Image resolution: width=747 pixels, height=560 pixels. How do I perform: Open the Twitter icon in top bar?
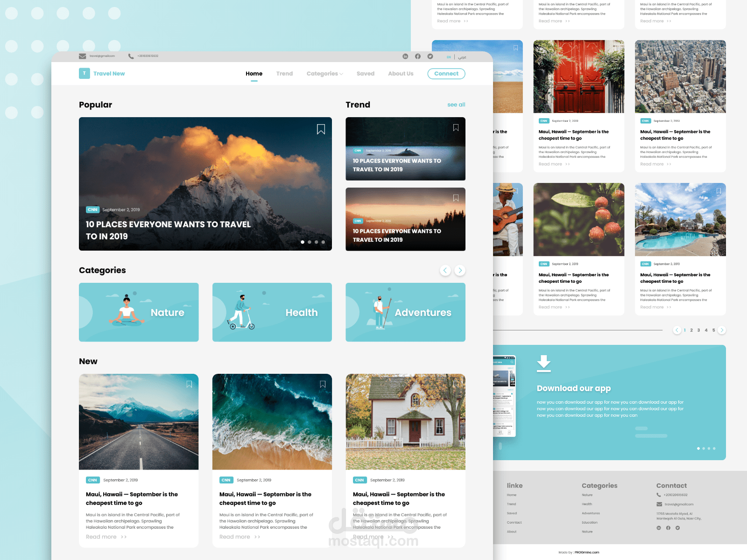tap(430, 56)
